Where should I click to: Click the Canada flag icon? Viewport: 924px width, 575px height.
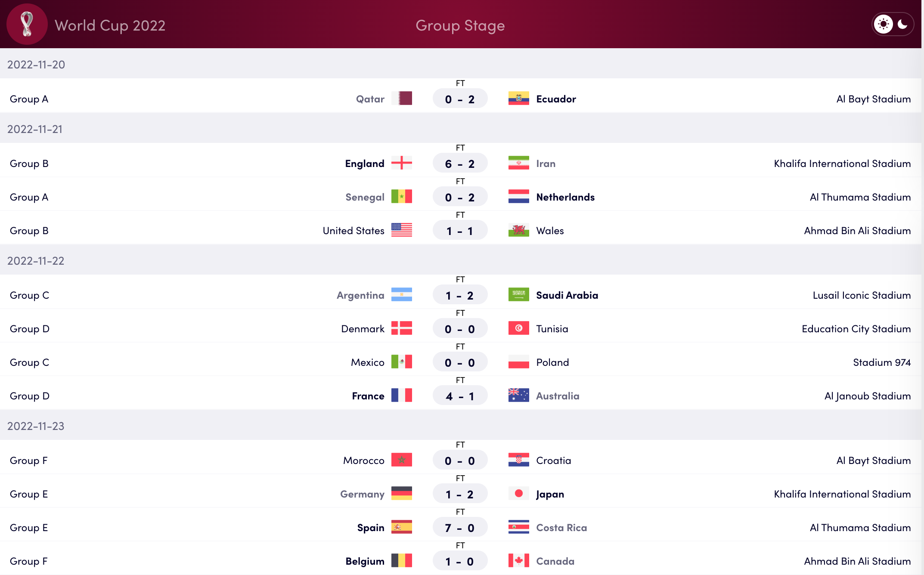pyautogui.click(x=518, y=561)
